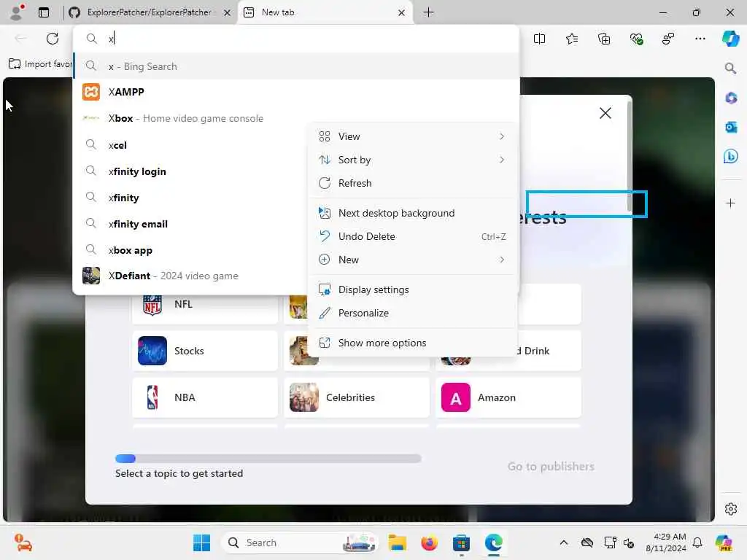Click the topic selection progress bar

point(268,459)
